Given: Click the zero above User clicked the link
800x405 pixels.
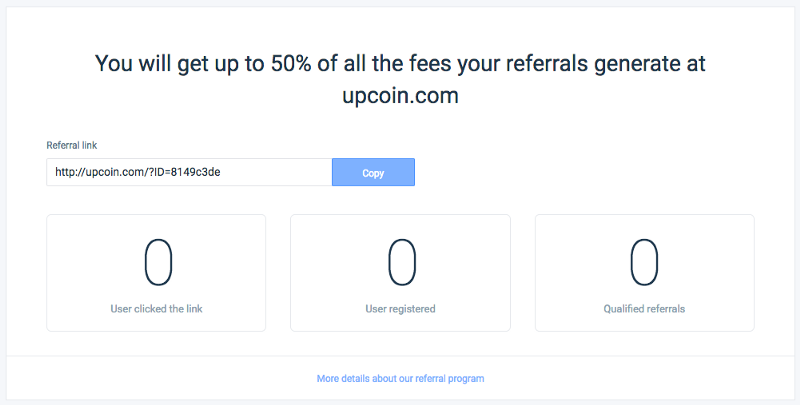Looking at the screenshot, I should click(x=158, y=262).
